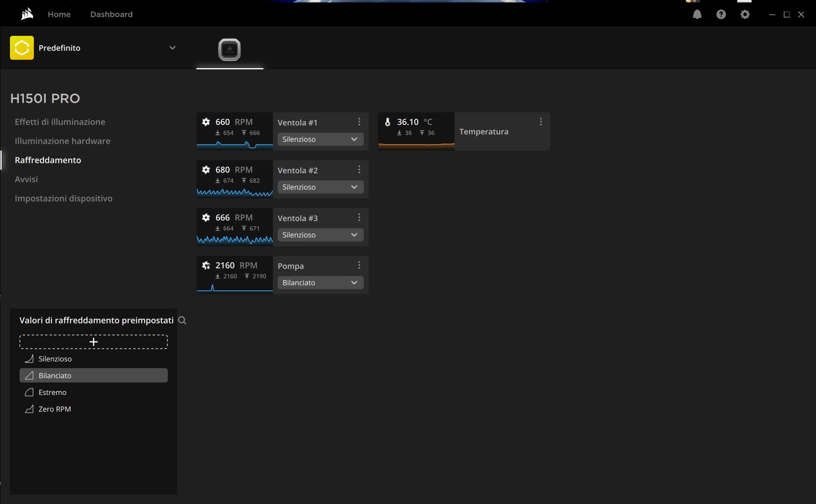Click the Ventola #3 fan icon
The width and height of the screenshot is (816, 504).
tap(206, 218)
